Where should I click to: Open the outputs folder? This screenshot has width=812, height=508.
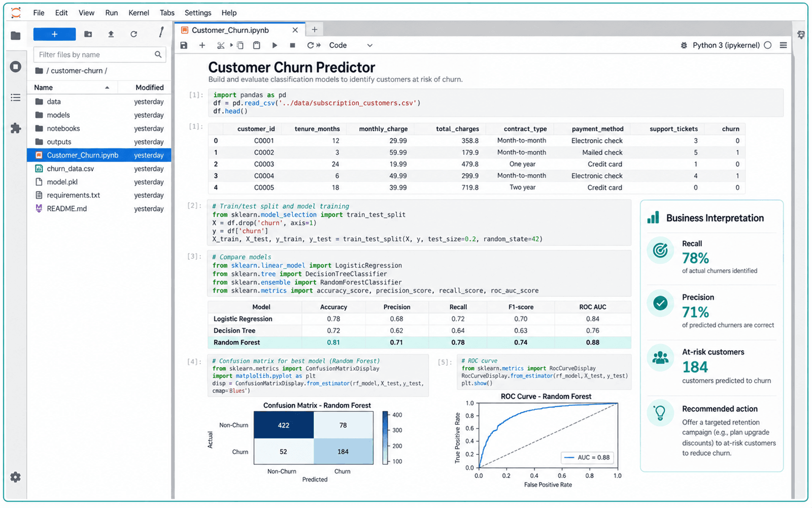99,142
